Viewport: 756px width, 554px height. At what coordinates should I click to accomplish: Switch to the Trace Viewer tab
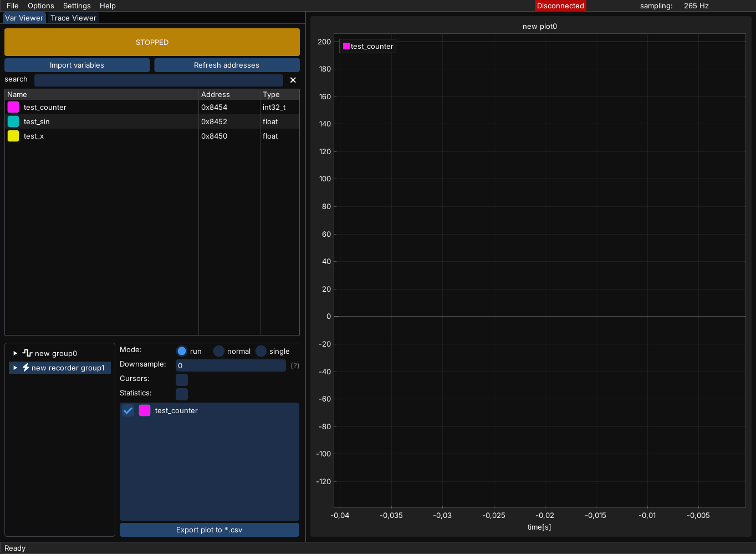tap(73, 18)
